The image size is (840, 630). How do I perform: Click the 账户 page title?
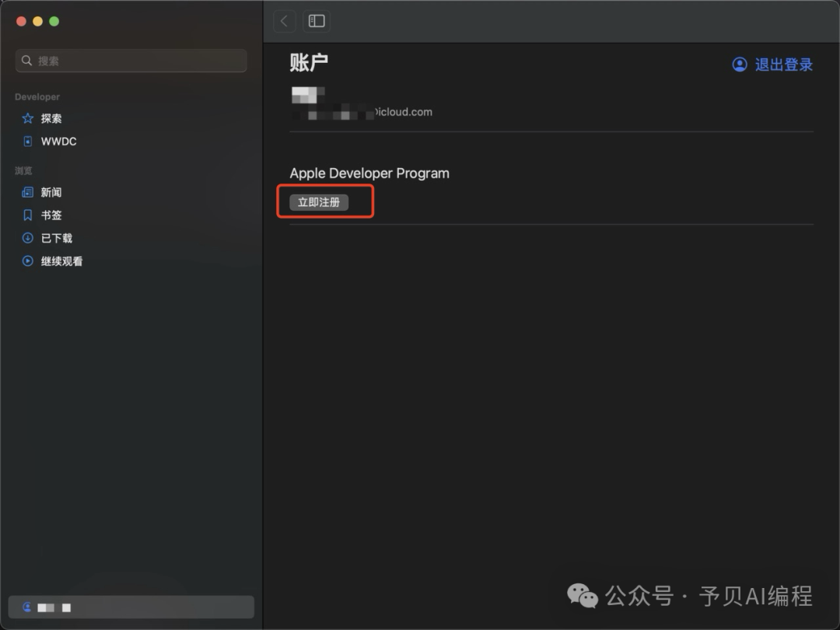(x=309, y=63)
